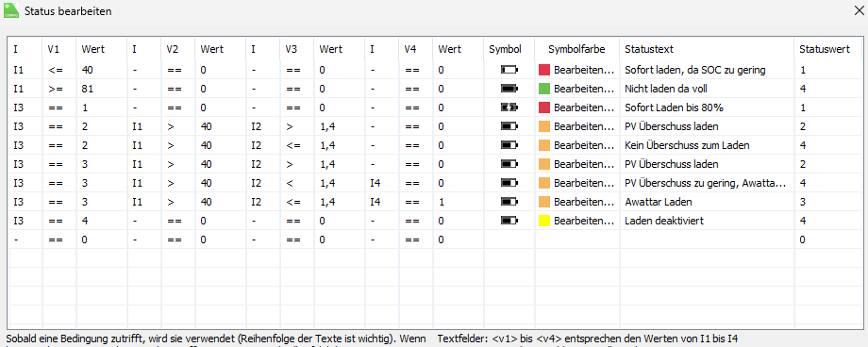
Task: Click the 'Statuswert' column header
Action: [x=825, y=49]
